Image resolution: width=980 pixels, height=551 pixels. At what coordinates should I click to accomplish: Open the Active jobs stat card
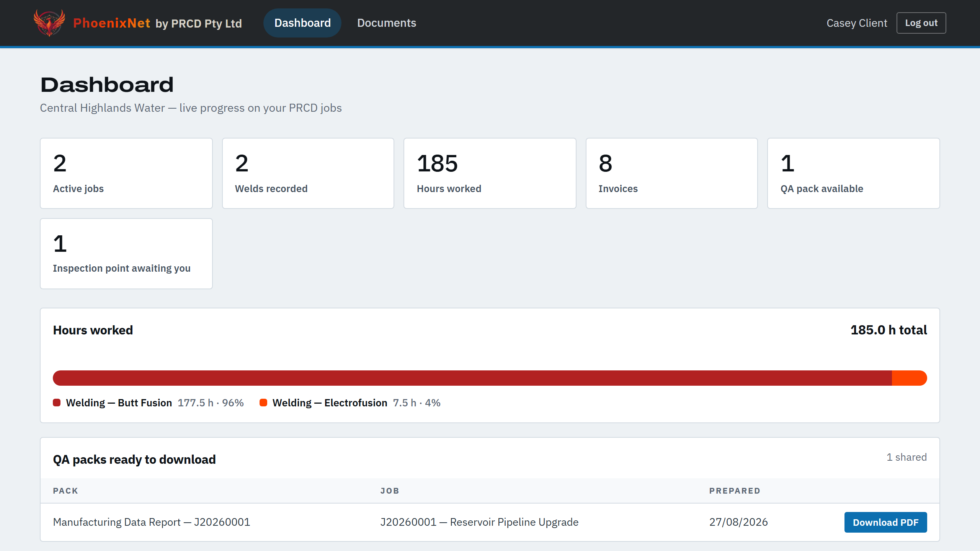(126, 173)
